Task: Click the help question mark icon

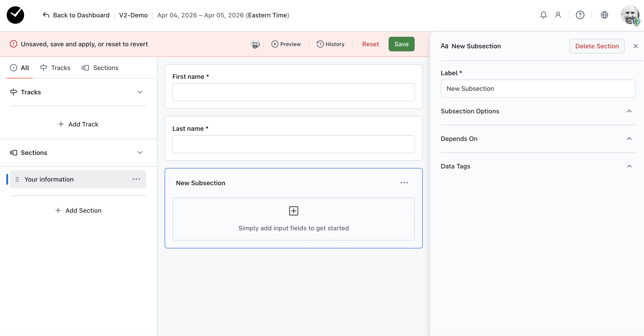Action: (580, 15)
